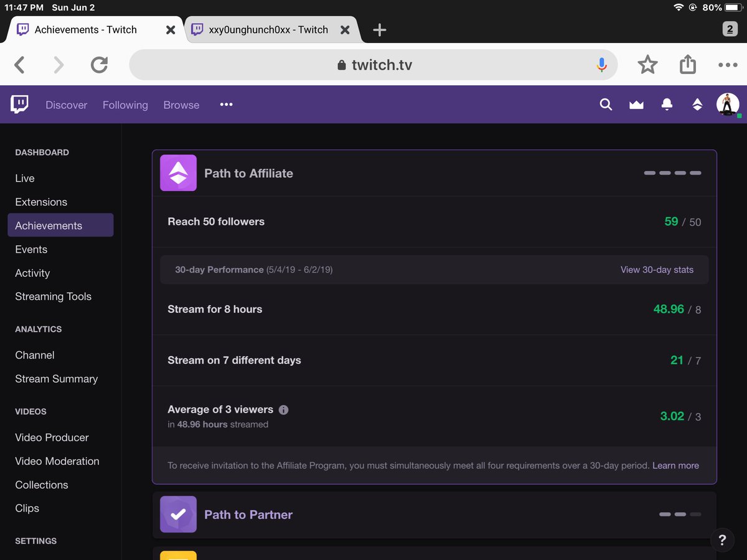Open Video Moderation in sidebar
Viewport: 747px width, 560px height.
coord(57,460)
